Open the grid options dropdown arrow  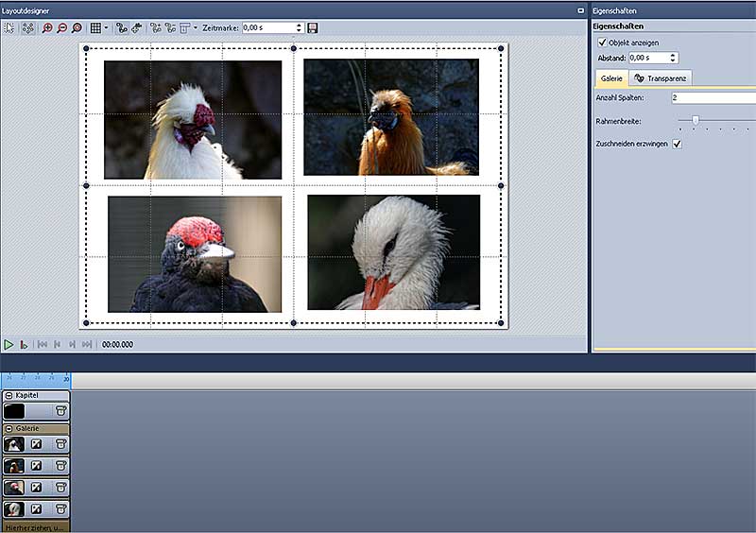point(107,28)
